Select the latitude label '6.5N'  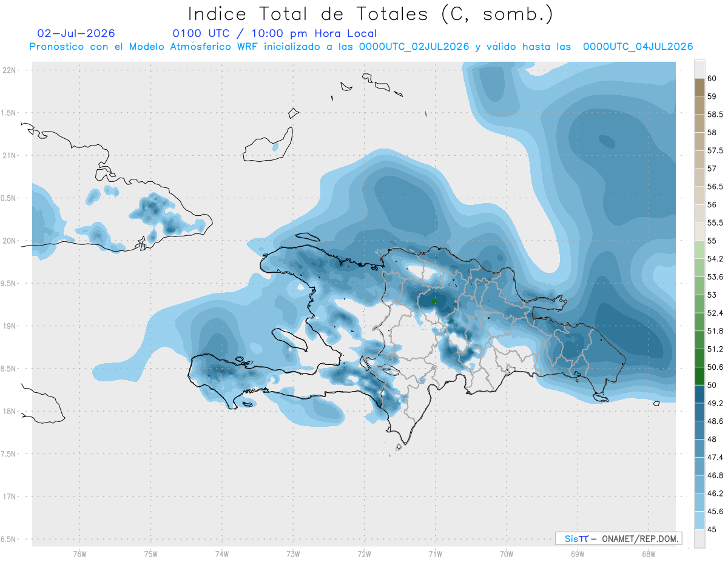click(9, 539)
